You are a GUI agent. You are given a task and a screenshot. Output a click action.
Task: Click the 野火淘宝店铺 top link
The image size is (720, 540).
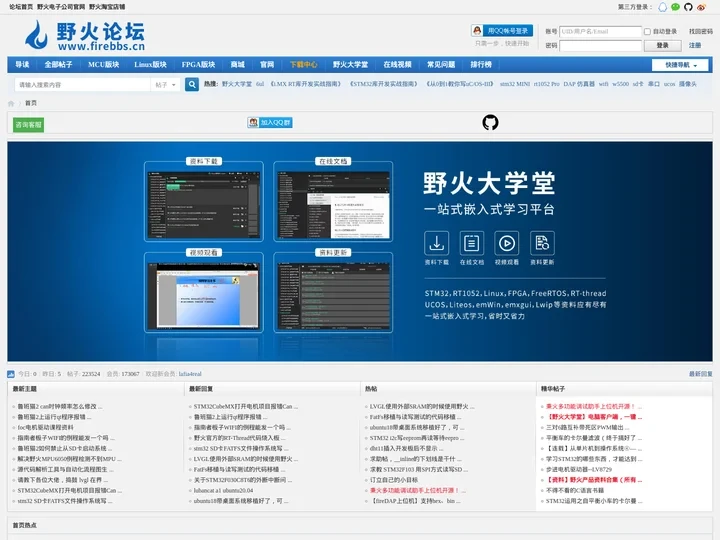click(x=107, y=7)
